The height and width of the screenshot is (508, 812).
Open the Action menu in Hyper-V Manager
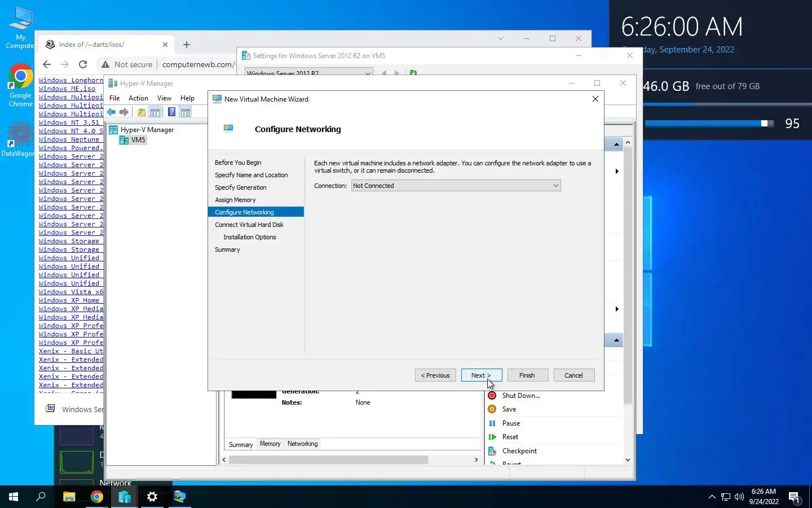pyautogui.click(x=138, y=98)
